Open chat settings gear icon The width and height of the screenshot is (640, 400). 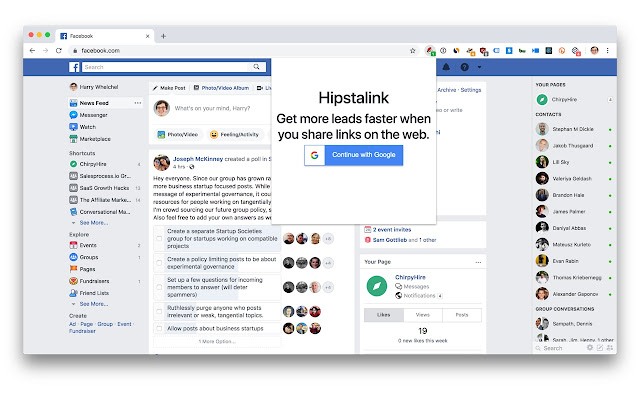[590, 348]
